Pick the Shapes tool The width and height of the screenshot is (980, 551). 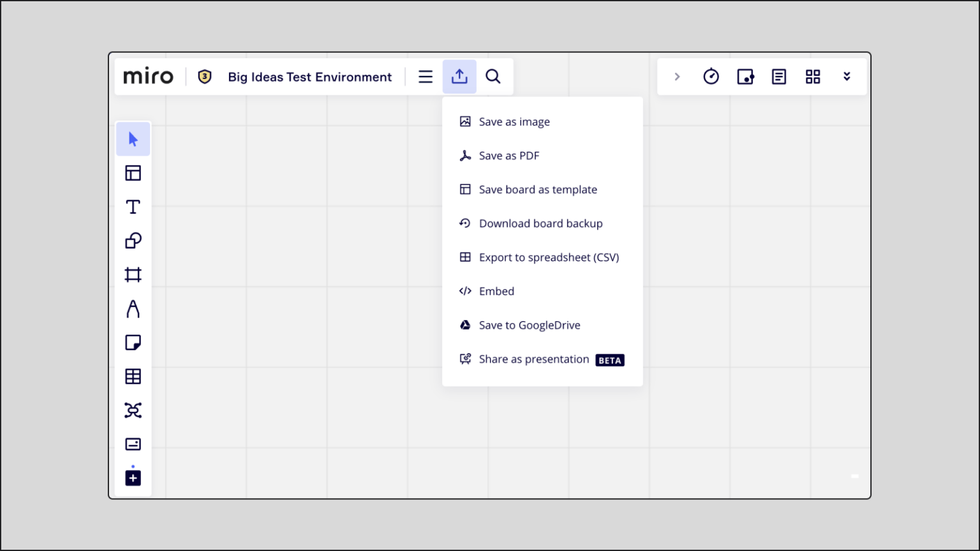(x=133, y=240)
